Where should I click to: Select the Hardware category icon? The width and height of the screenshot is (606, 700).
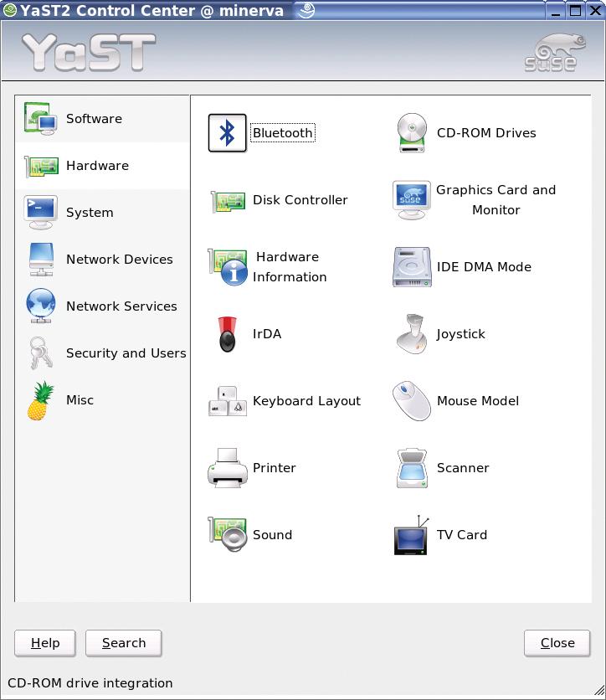point(41,167)
